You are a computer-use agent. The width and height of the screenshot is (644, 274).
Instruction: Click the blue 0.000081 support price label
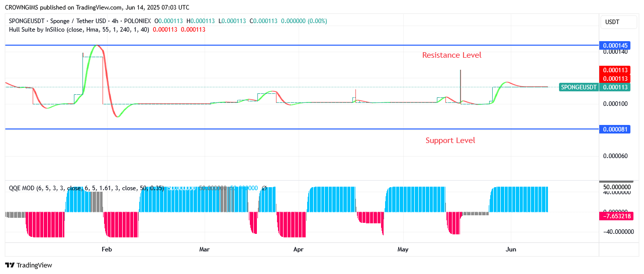pyautogui.click(x=615, y=129)
